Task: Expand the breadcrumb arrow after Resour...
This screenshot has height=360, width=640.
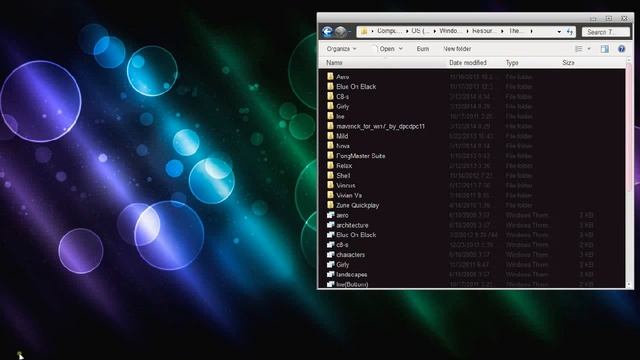Action: [502, 31]
